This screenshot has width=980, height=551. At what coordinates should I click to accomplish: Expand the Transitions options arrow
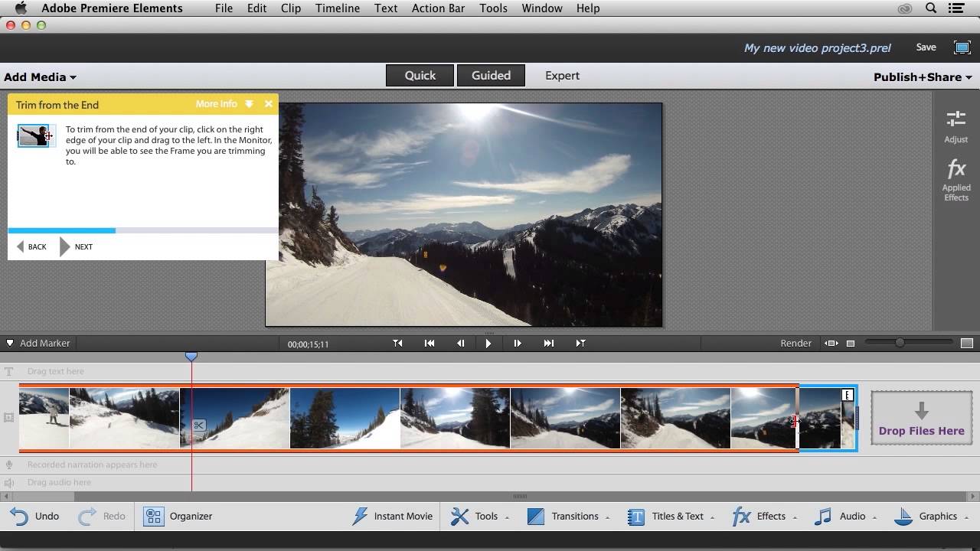(x=607, y=518)
